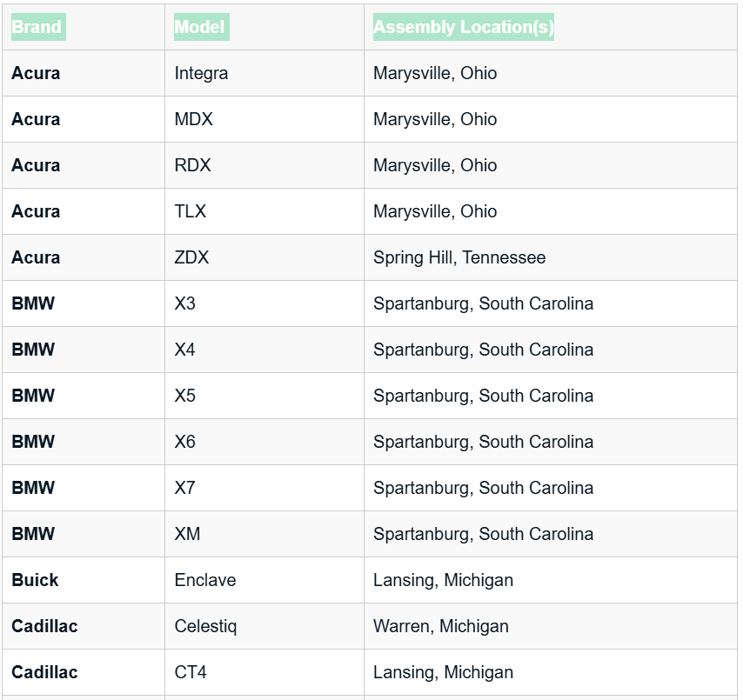
Task: Click the Brand column header
Action: pyautogui.click(x=37, y=27)
